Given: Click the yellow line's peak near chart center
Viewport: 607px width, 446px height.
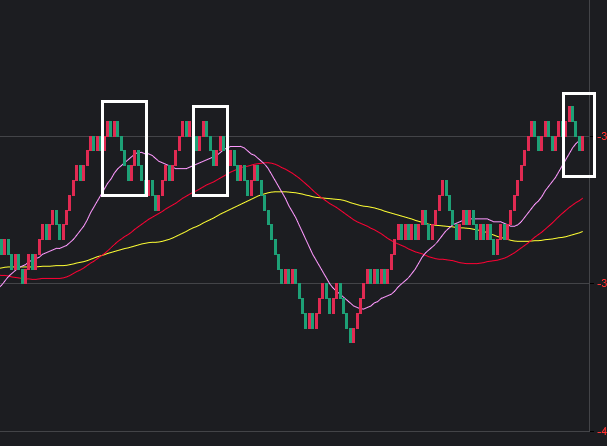Looking at the screenshot, I should click(285, 191).
